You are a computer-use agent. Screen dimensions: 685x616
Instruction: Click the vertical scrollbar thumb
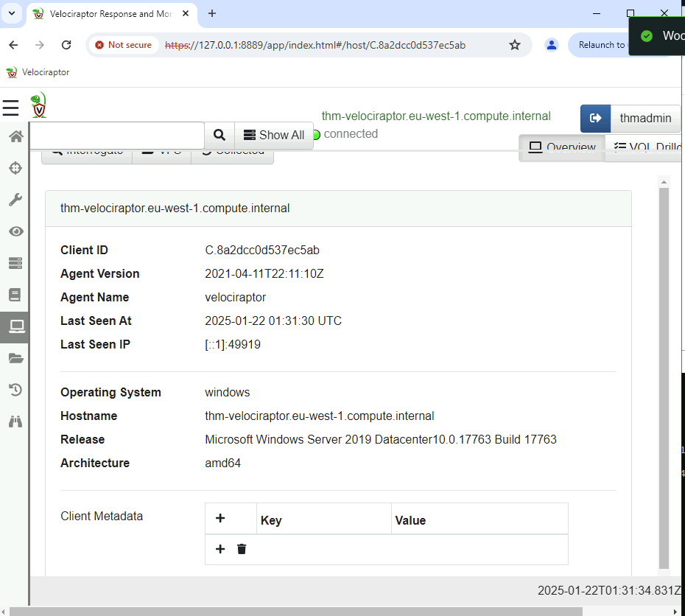(664, 378)
